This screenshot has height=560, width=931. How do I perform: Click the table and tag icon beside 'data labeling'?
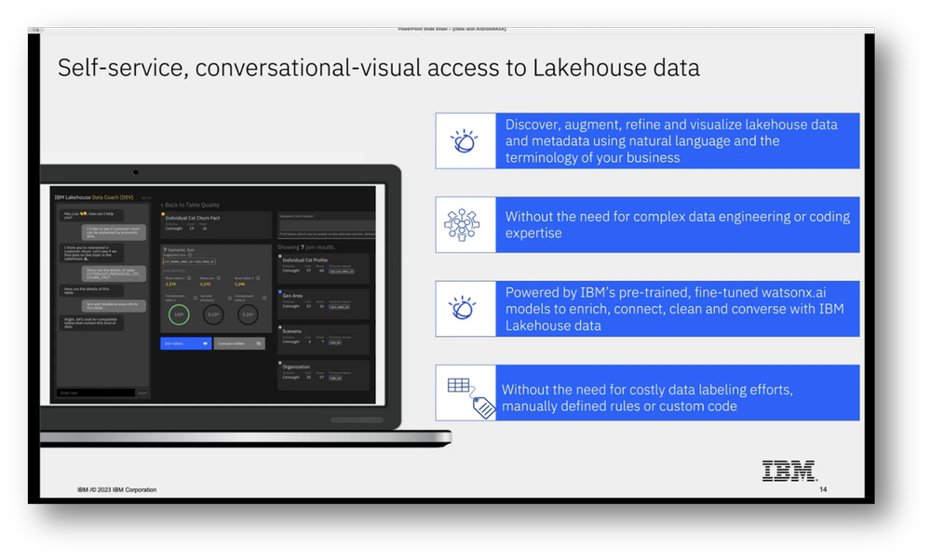click(471, 397)
